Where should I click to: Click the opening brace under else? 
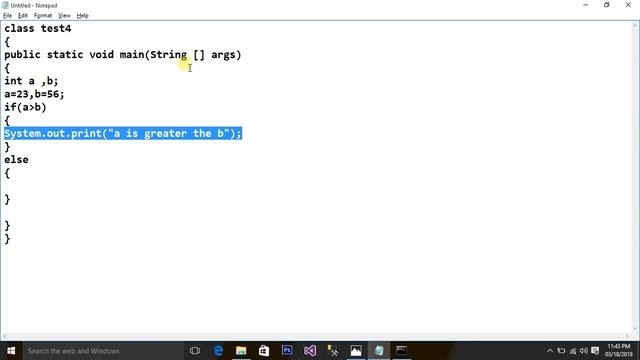point(7,173)
